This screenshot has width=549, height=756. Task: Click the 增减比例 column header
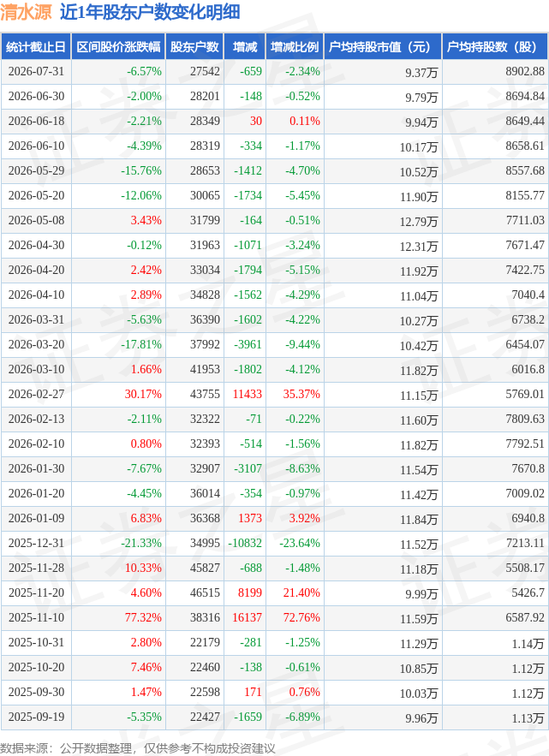(295, 47)
